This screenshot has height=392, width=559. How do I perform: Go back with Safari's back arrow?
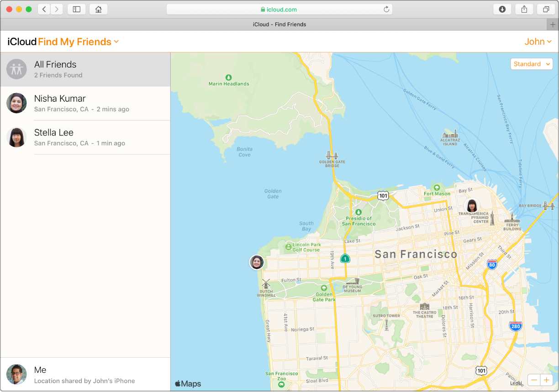click(44, 9)
